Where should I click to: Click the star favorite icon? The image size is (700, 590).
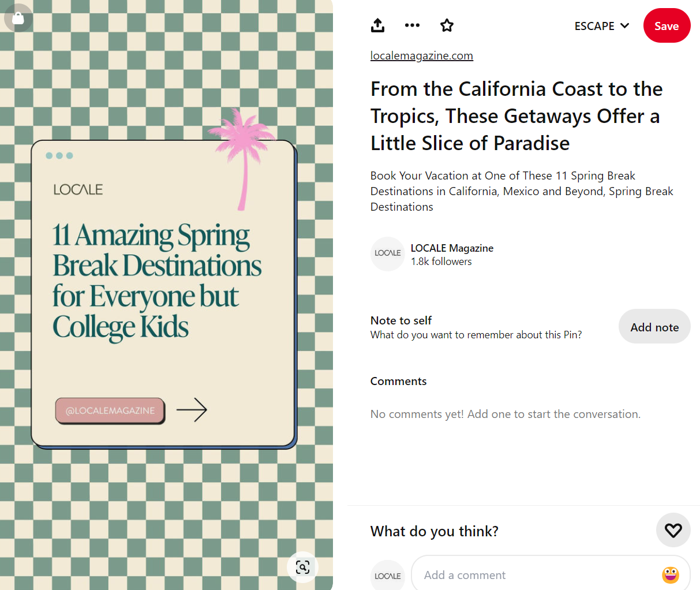click(x=447, y=25)
